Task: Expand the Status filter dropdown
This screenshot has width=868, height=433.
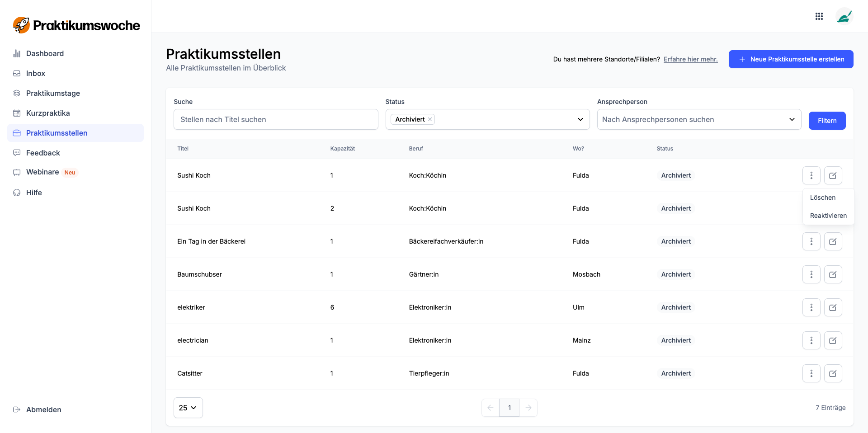Action: pyautogui.click(x=580, y=119)
